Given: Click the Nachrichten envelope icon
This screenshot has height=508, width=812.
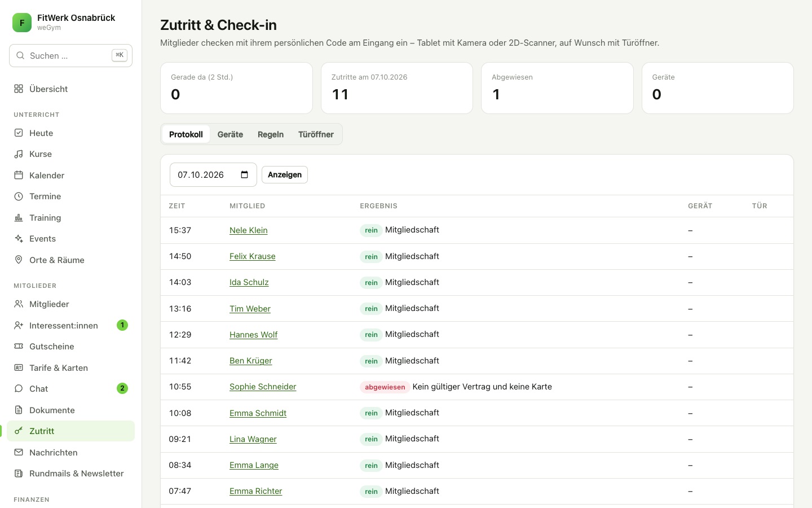Looking at the screenshot, I should 19,452.
